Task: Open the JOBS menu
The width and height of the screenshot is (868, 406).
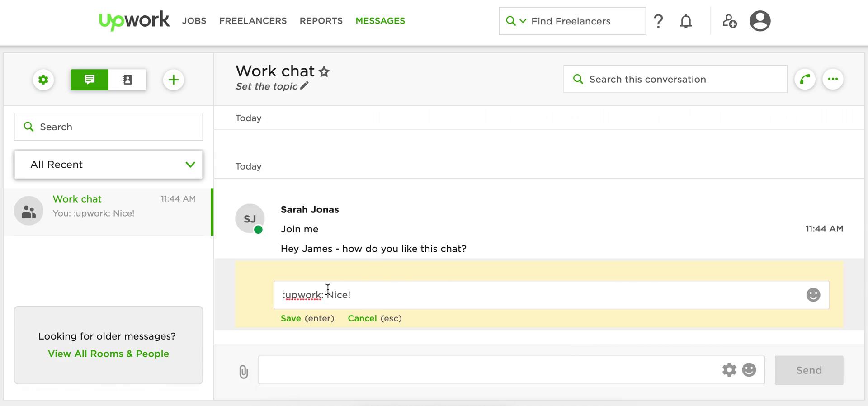Action: click(194, 21)
